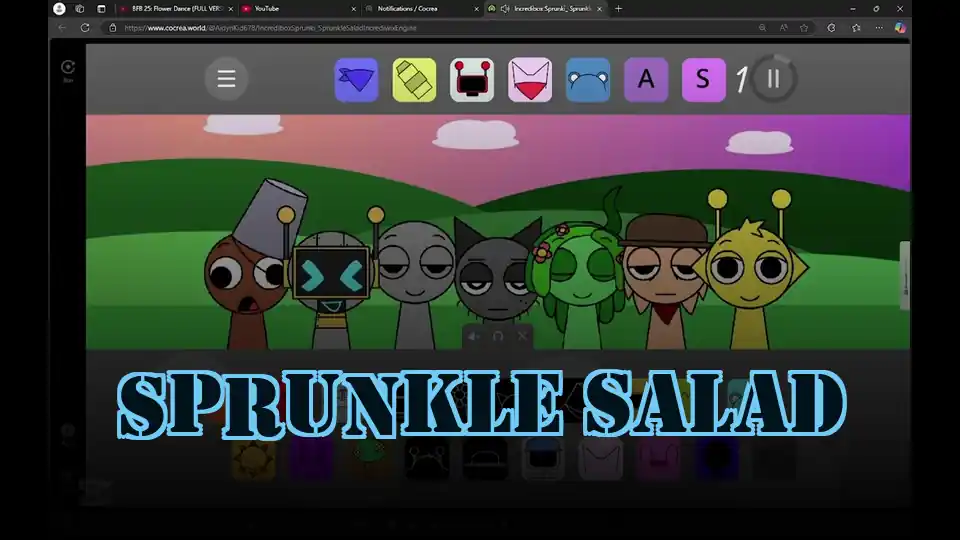The image size is (960, 540).
Task: Switch to the BFB 25: Flower Dance tab
Action: tap(176, 9)
